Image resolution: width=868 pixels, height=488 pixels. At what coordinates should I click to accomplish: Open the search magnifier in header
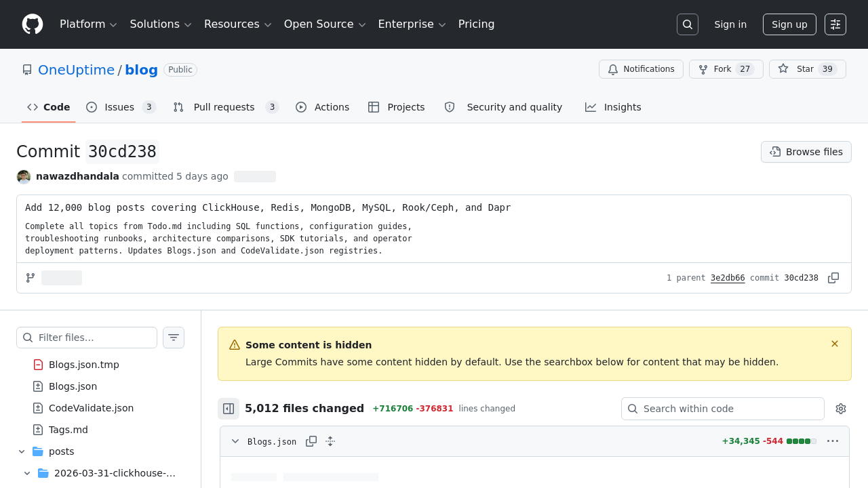688,24
